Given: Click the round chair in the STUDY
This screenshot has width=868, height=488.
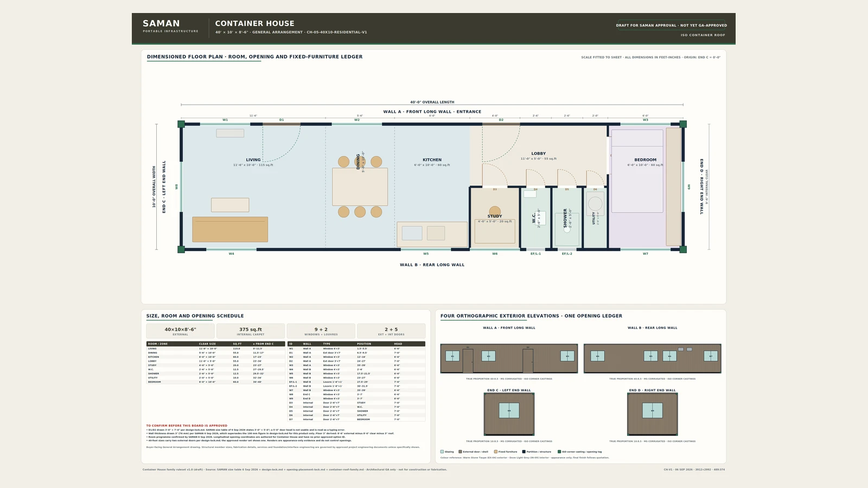Looking at the screenshot, I should [494, 211].
